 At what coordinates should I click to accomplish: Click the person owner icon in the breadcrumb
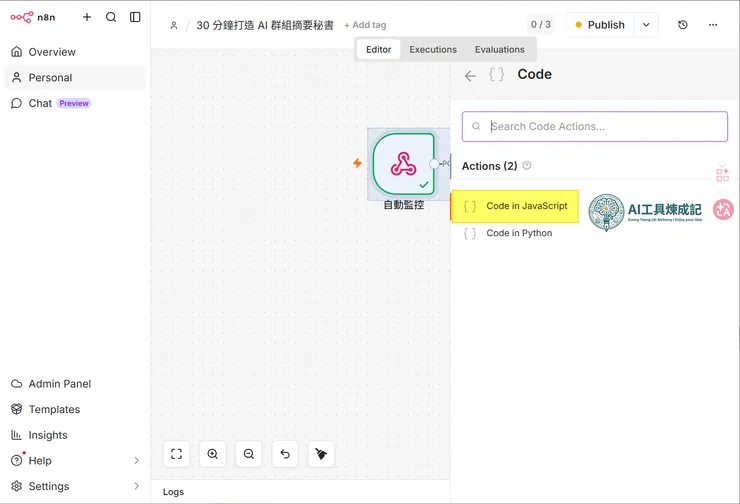tap(174, 25)
